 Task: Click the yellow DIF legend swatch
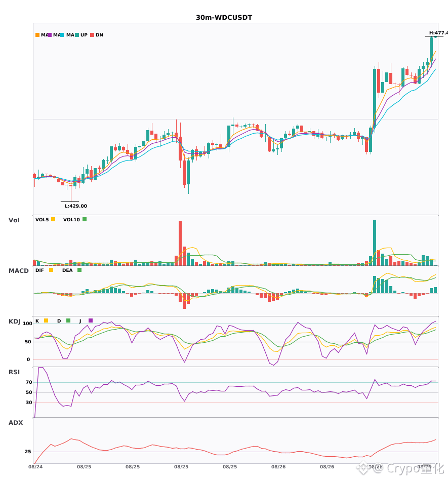pos(51,270)
